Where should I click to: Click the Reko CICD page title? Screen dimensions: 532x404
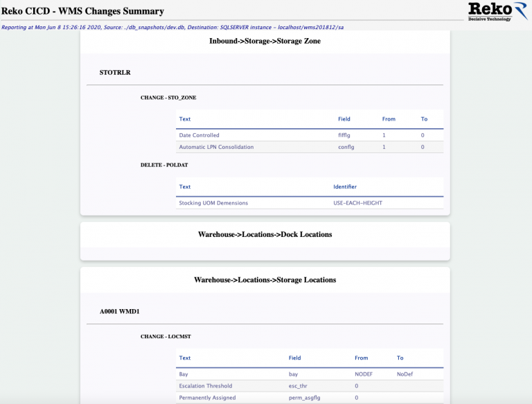(x=82, y=11)
